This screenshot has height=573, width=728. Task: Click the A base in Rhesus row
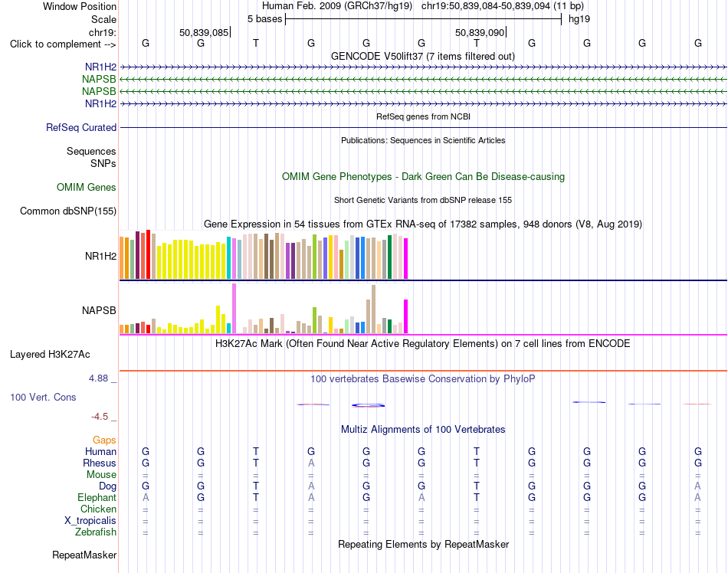pos(311,463)
